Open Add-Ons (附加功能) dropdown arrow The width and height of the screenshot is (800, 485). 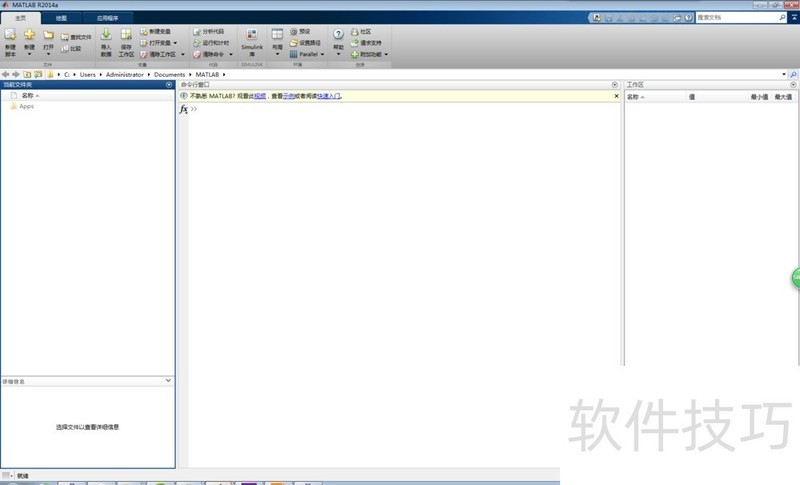point(386,54)
